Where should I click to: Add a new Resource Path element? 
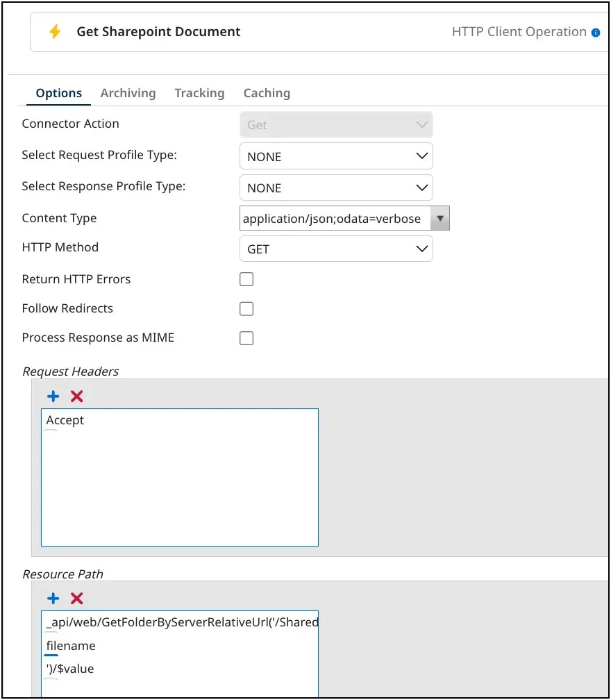53,598
